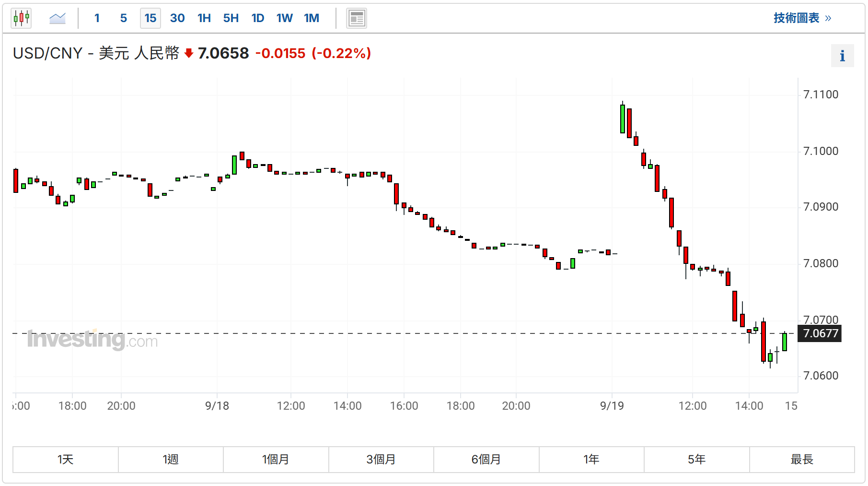Click the 7.0677 current price label

tap(820, 333)
